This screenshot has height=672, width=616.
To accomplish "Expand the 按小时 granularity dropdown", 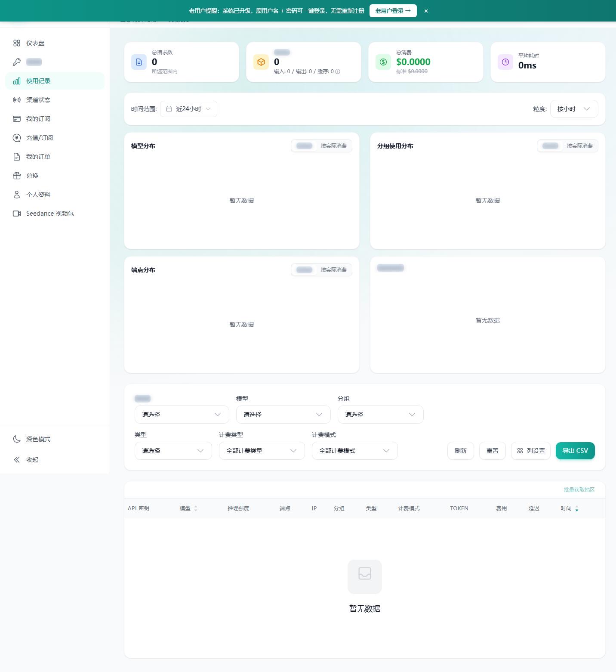I will point(574,109).
